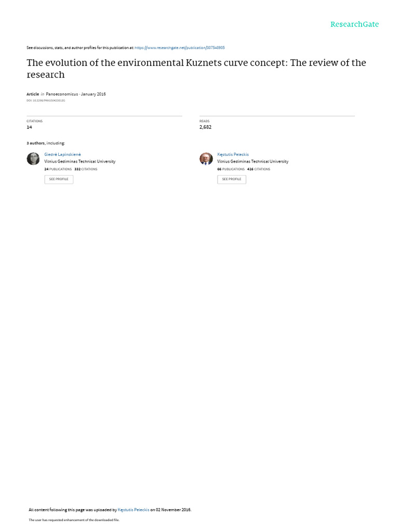Open Kęstutis Peleckis's profile photo

[x=206, y=158]
